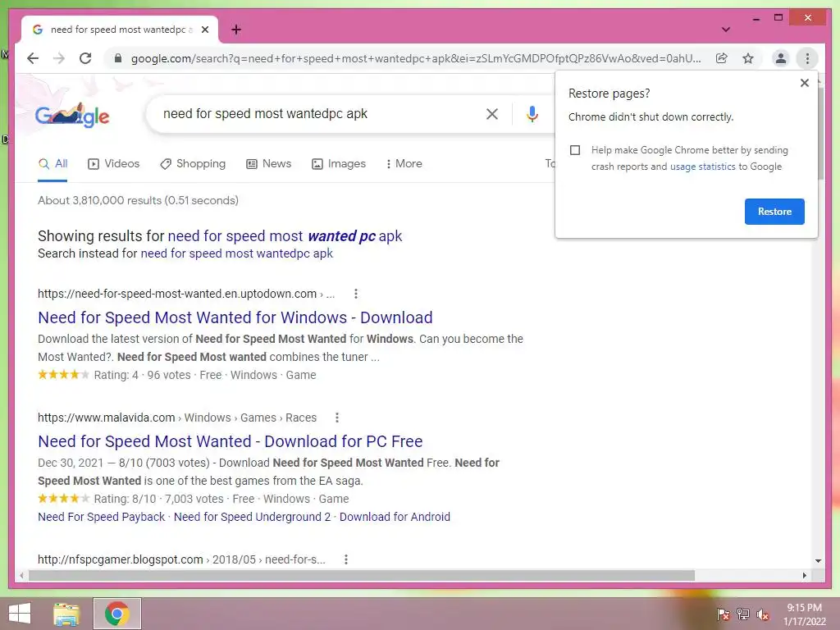Open Need for Speed Most Wanted PC Free result
Viewport: 840px width, 630px height.
click(x=231, y=441)
